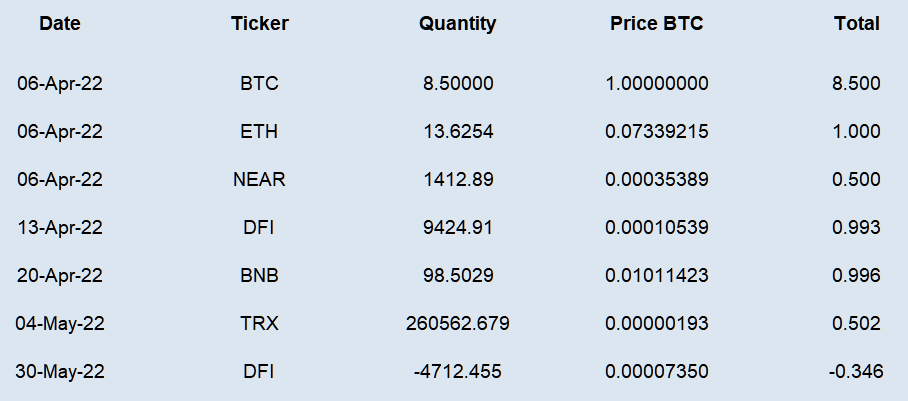Viewport: 908px width, 401px height.
Task: Click the total value 0.996
Action: click(856, 275)
